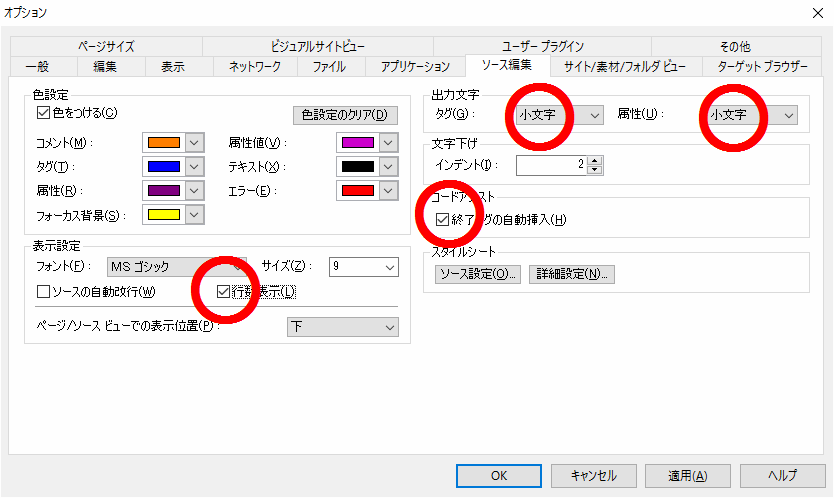Image resolution: width=834 pixels, height=498 pixels.
Task: Open the ビジュアルサイトビュー tab
Action: [317, 47]
